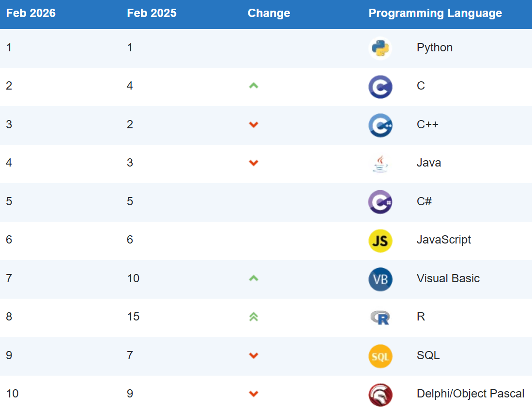Click the orange SQL logo
Screen dimensions: 532x411
point(380,356)
